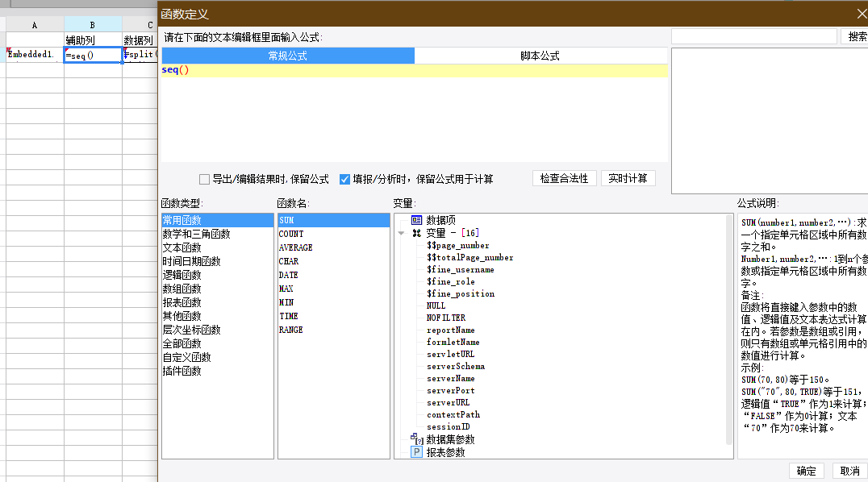This screenshot has width=868, height=482.
Task: Click spreadsheet column B header
Action: (93, 25)
